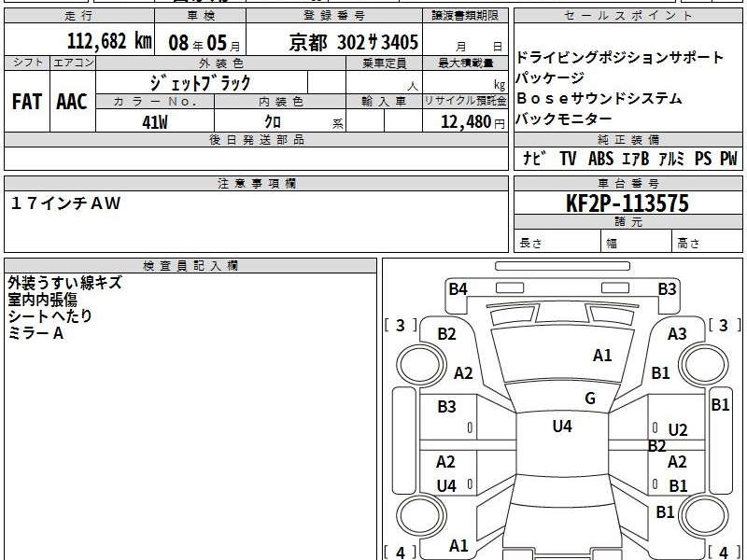Click the AAC air conditioner value
The height and width of the screenshot is (560, 747).
72,102
